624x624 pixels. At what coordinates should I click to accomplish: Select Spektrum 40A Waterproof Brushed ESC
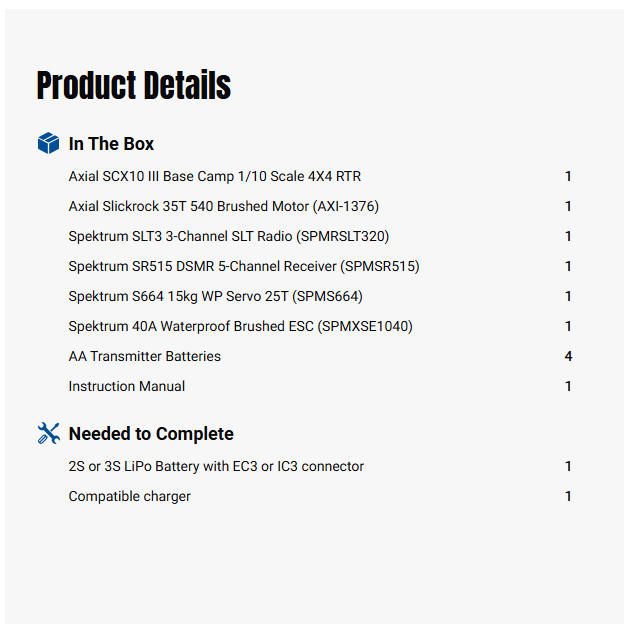click(240, 327)
